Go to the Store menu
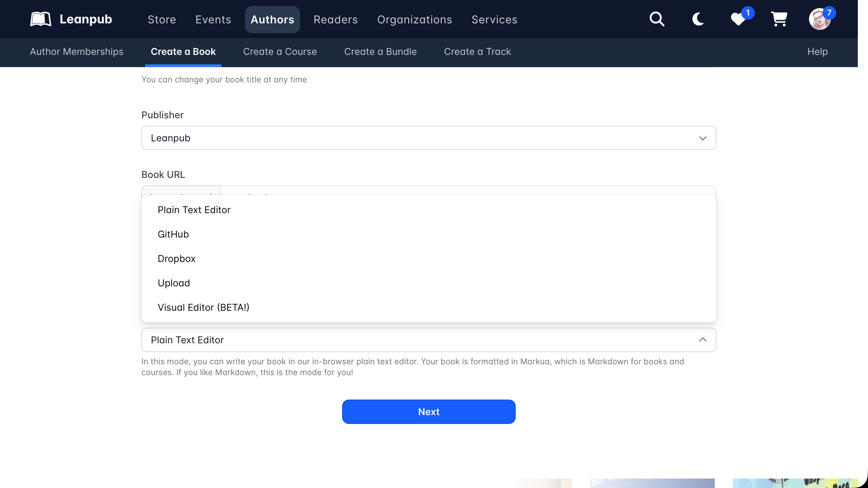This screenshot has width=868, height=488. (x=162, y=20)
